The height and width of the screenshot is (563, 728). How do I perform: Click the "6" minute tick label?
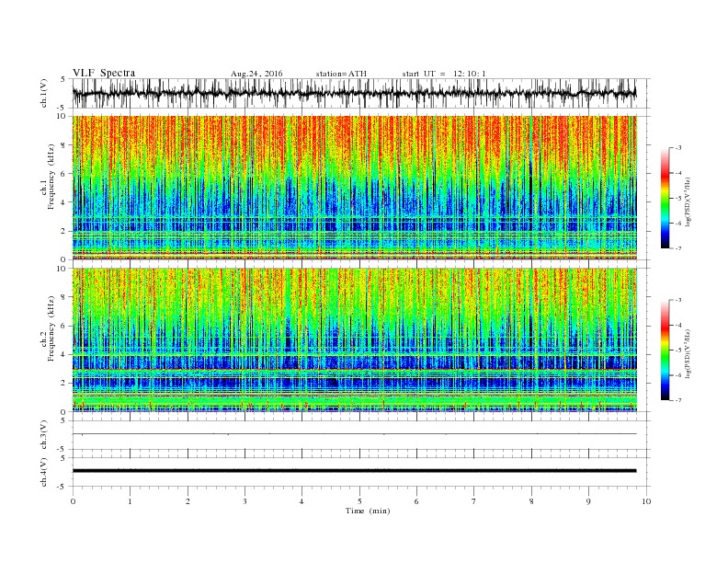417,501
